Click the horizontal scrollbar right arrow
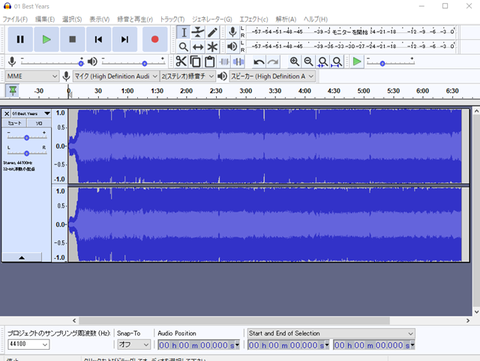The height and width of the screenshot is (361, 480). (x=468, y=321)
